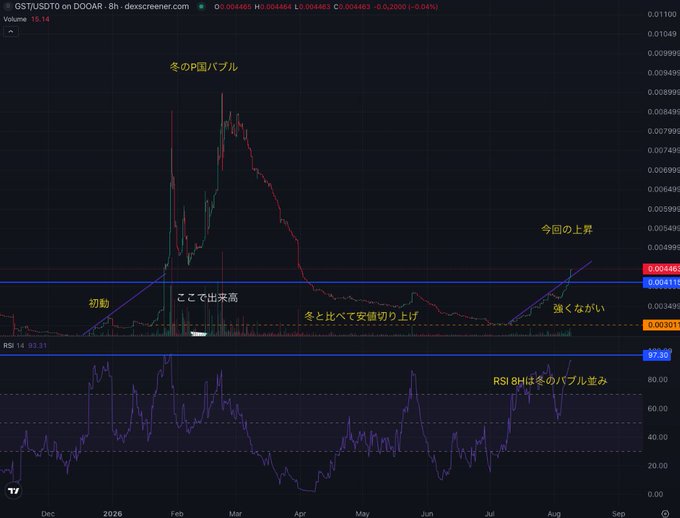Click the RSI axis 20.00 label
The width and height of the screenshot is (680, 518).
click(657, 466)
